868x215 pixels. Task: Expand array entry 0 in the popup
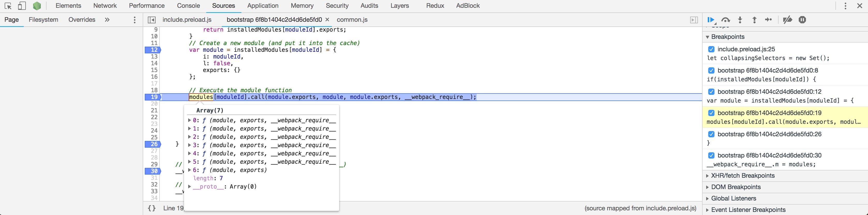(189, 120)
